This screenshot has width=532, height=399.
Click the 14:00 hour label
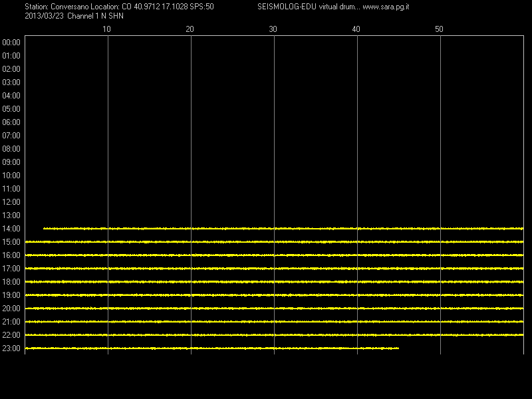coord(11,229)
